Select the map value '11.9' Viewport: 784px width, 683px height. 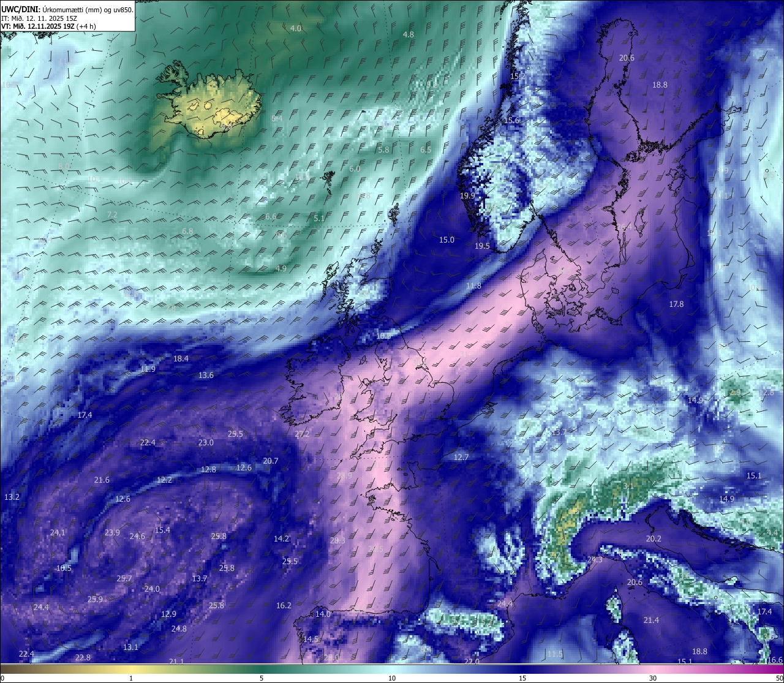[x=148, y=369]
